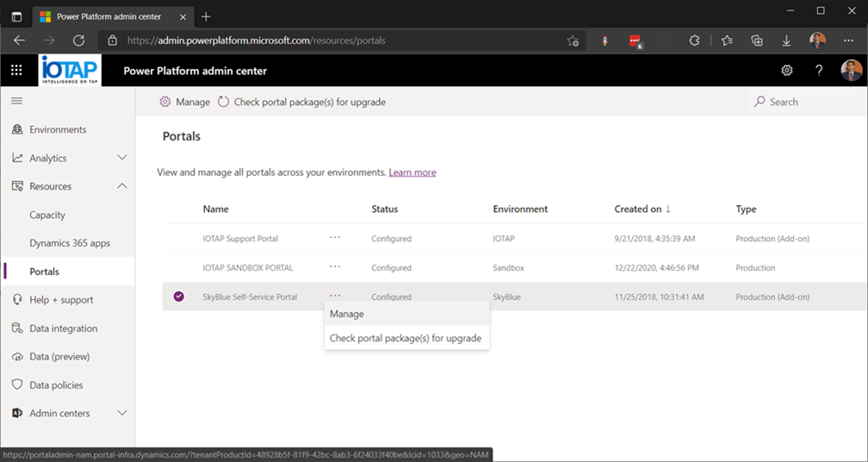This screenshot has width=868, height=462.
Task: Click the Manage gear toolbar button
Action: [x=185, y=102]
